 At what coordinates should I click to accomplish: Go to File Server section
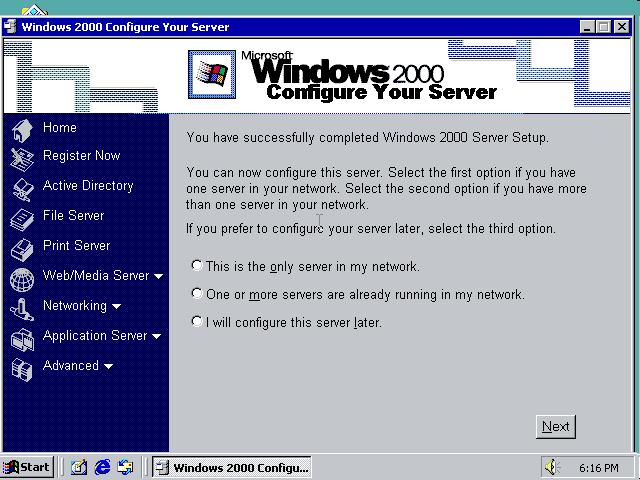[x=73, y=216]
